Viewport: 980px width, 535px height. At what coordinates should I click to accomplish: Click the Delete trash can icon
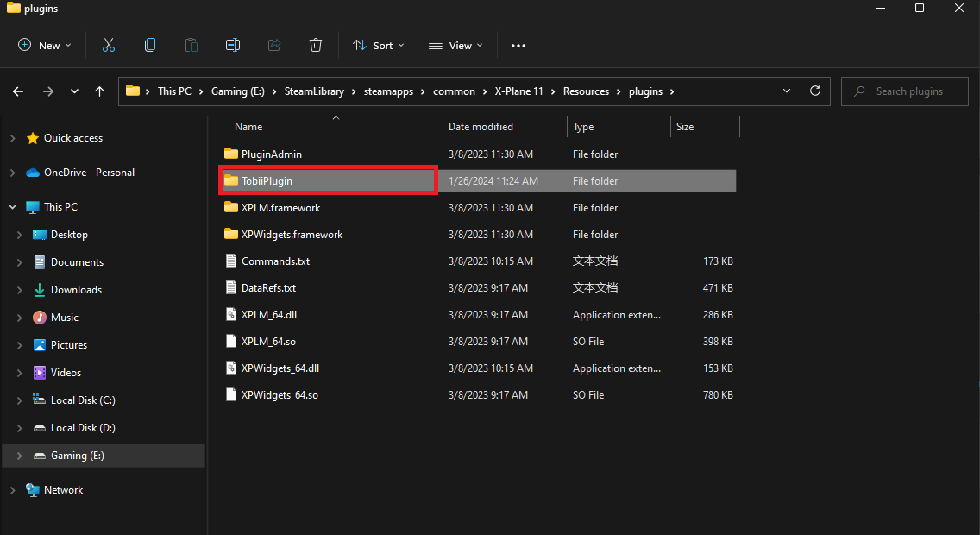(x=316, y=45)
